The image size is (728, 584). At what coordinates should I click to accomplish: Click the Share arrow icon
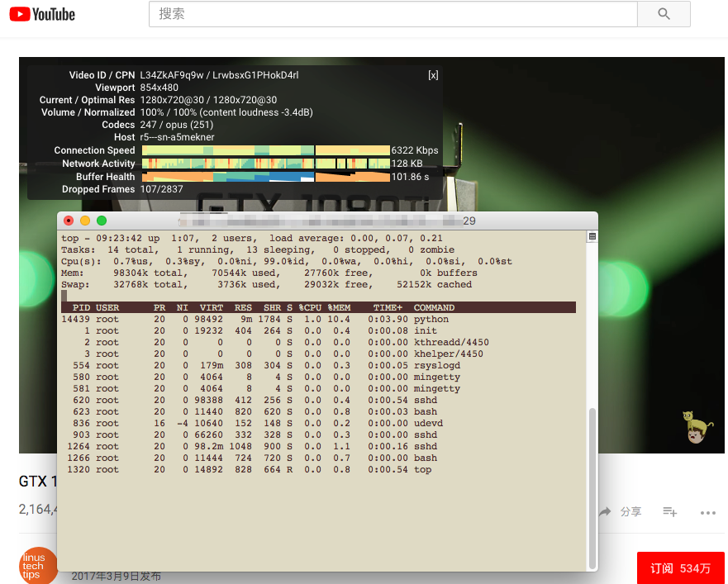606,512
